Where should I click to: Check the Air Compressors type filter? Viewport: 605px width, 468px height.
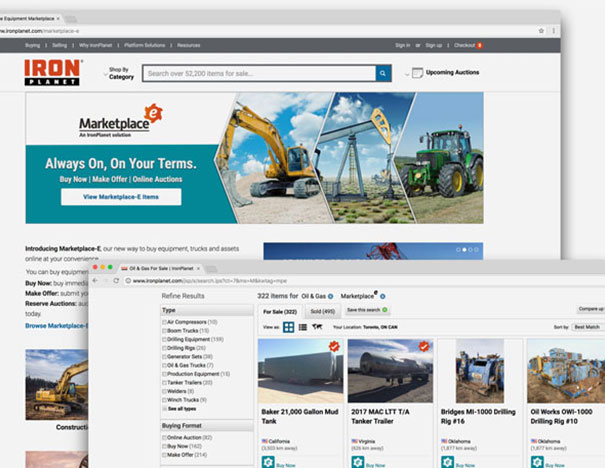(164, 322)
